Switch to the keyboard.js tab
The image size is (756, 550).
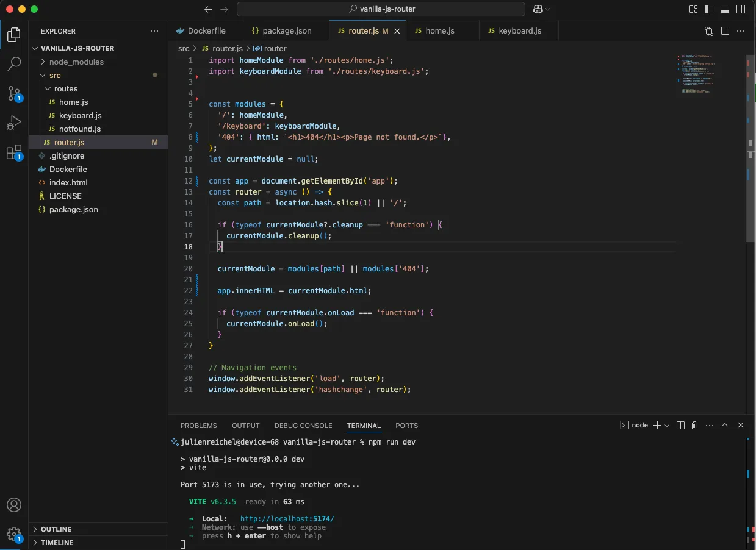[519, 31]
